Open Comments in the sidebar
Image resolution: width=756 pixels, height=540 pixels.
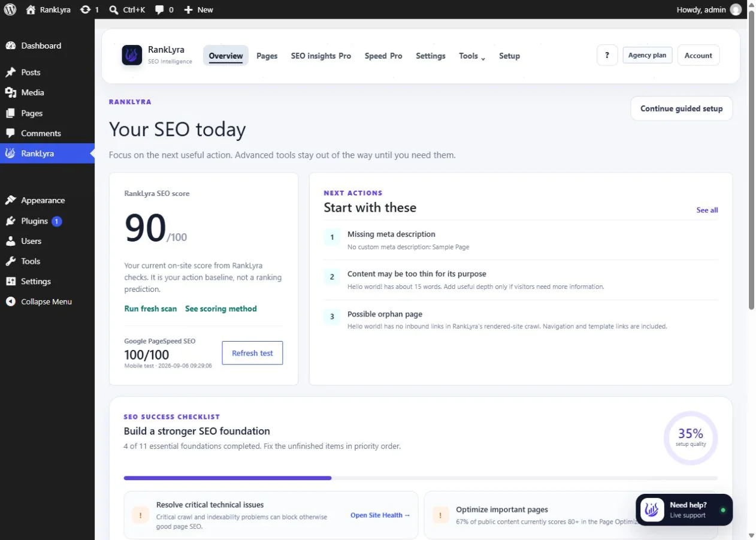[x=47, y=133]
